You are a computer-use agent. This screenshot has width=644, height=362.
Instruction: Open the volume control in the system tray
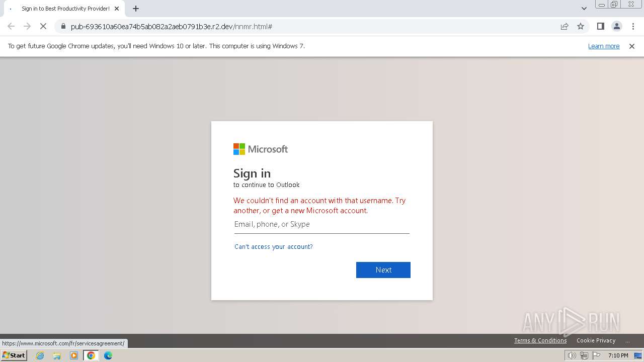[572, 355]
